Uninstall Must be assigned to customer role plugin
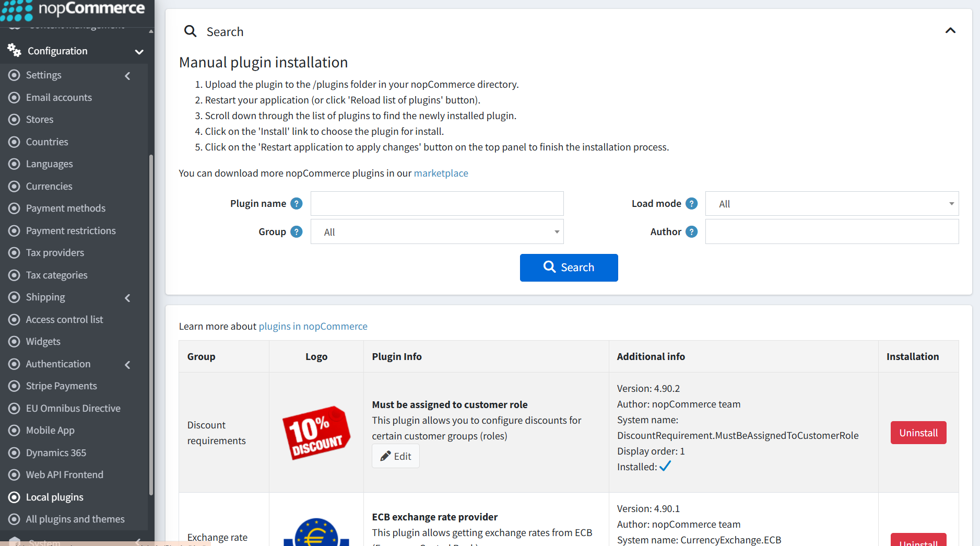980x546 pixels. click(x=918, y=433)
